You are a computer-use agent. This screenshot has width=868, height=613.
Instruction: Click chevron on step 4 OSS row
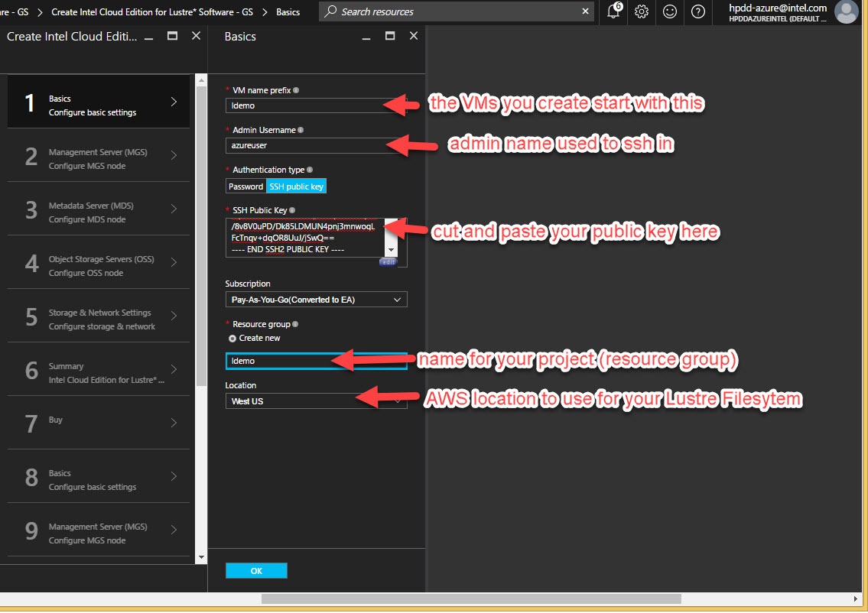[x=174, y=262]
